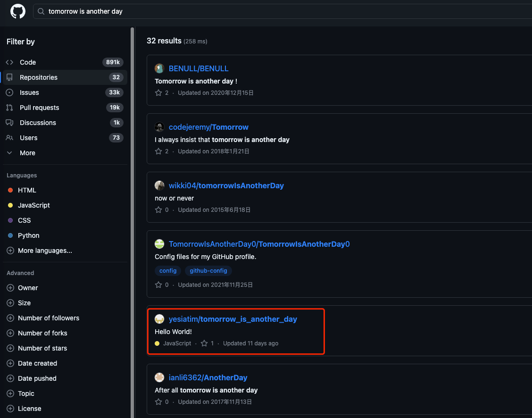Filter results by JavaScript language
This screenshot has width=532, height=418.
[x=33, y=205]
